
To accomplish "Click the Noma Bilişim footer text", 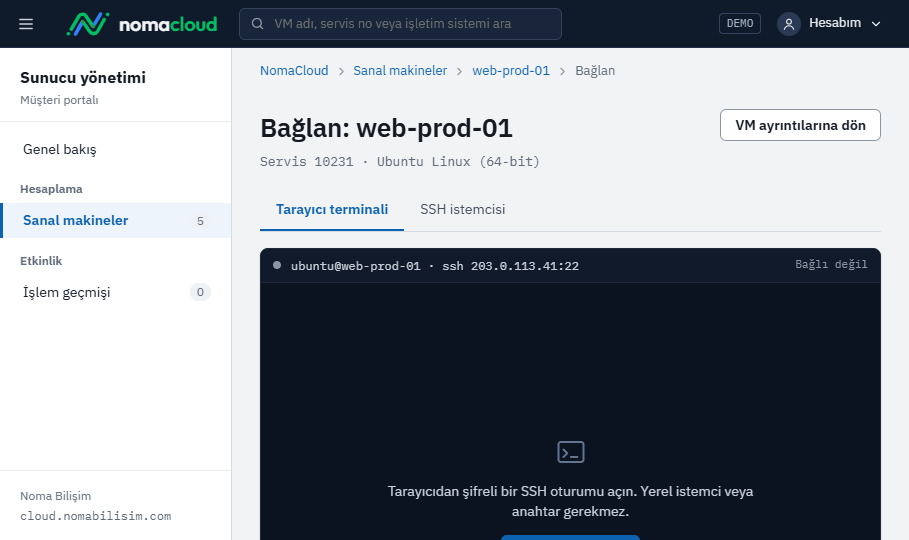I will [x=56, y=496].
